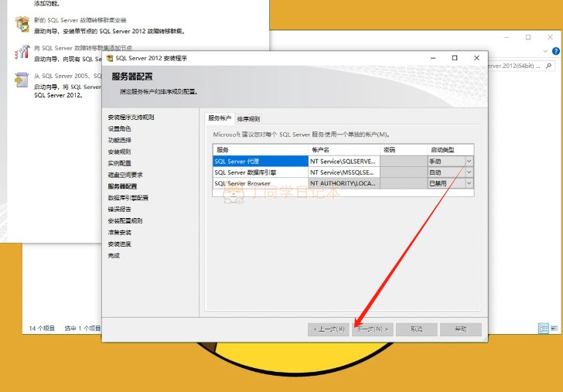
Task: Click the 下一步(N) button
Action: (373, 329)
